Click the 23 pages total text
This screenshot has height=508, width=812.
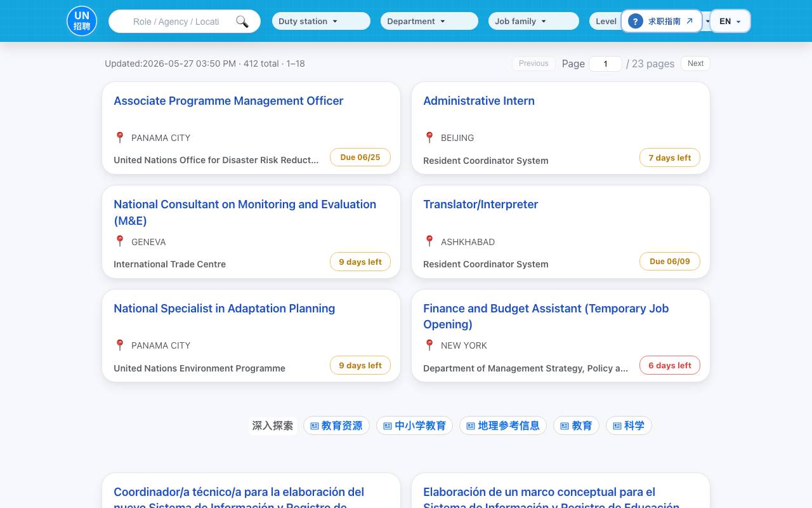[x=650, y=63]
